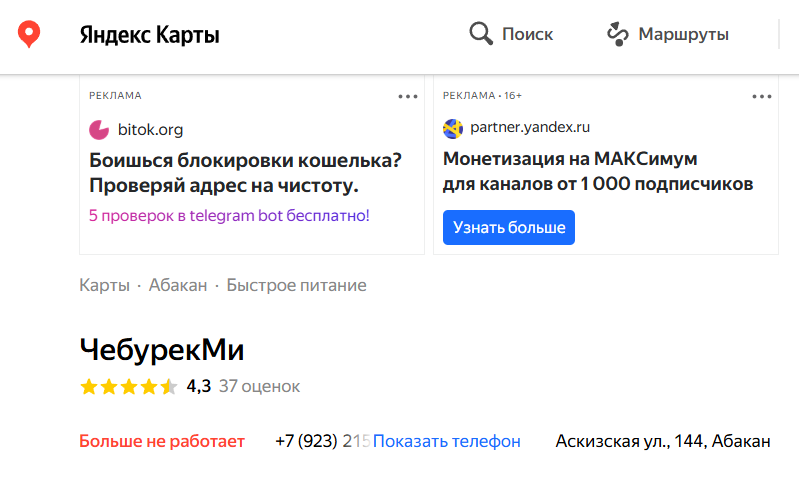Click the Маршруты route icon
Image resolution: width=799 pixels, height=479 pixels.
618,34
